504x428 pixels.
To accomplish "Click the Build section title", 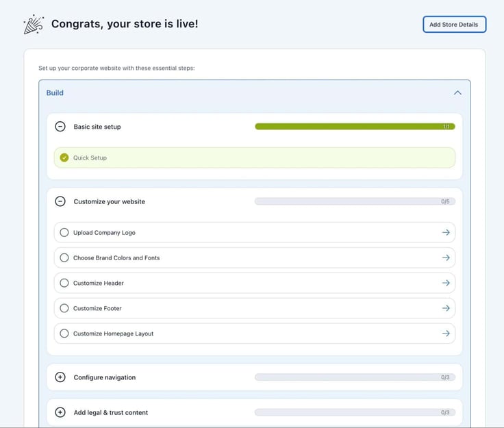I will pos(55,93).
